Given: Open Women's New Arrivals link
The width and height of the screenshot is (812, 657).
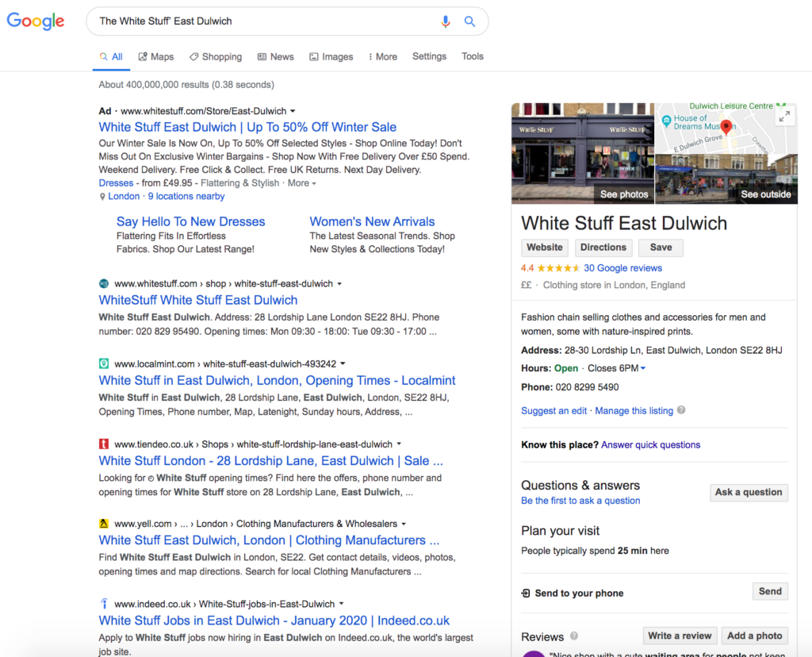Looking at the screenshot, I should (372, 221).
